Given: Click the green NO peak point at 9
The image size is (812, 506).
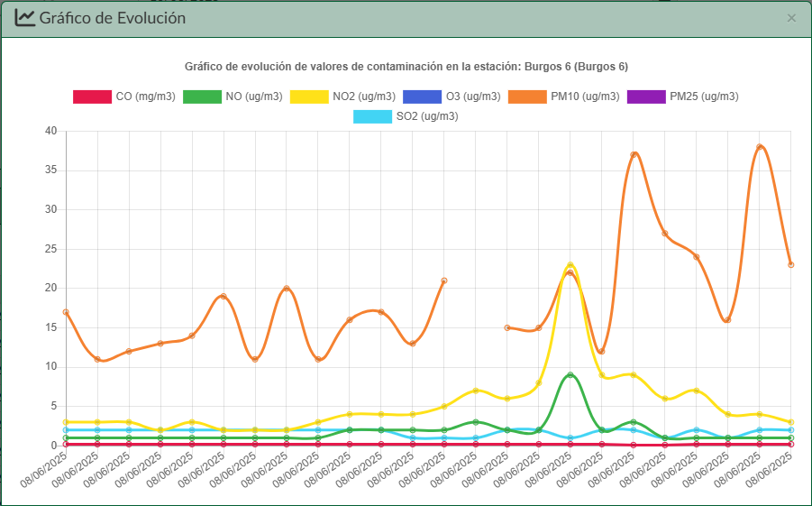Looking at the screenshot, I should [570, 374].
